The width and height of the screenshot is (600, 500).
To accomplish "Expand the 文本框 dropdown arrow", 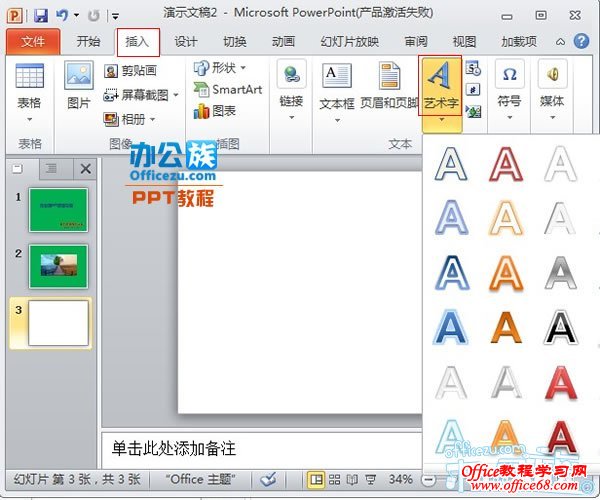I will click(x=337, y=121).
